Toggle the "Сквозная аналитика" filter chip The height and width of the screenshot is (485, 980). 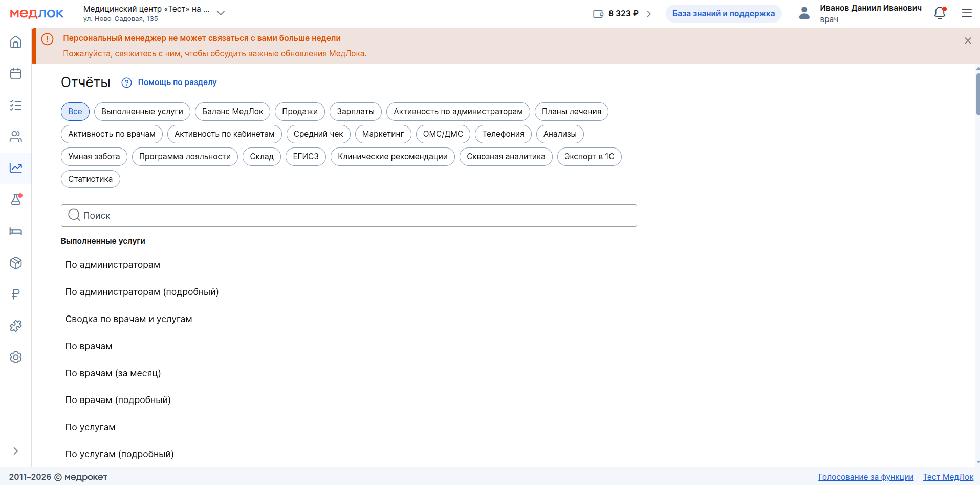pos(506,157)
